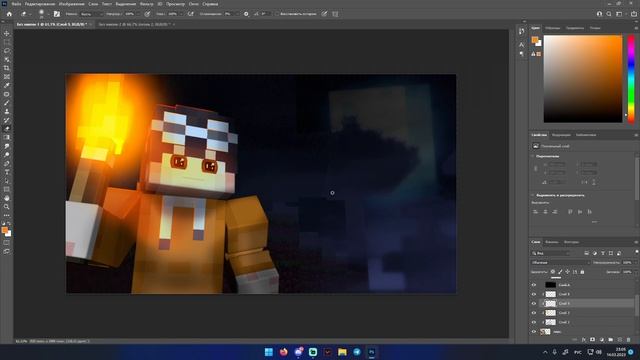
Task: Click the Home icon in the options bar
Action: 9,14
